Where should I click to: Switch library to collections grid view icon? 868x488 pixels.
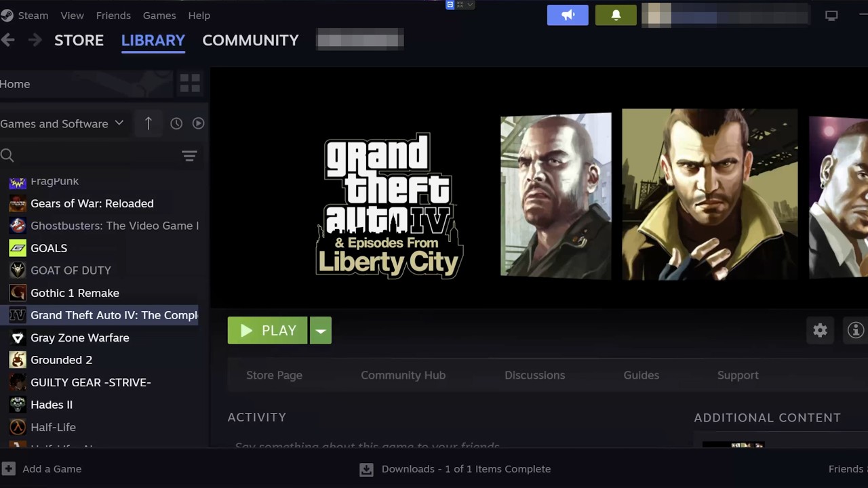tap(190, 84)
